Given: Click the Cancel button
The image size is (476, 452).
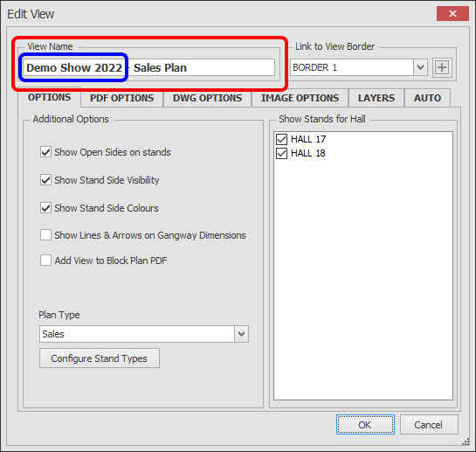Looking at the screenshot, I should click(429, 424).
